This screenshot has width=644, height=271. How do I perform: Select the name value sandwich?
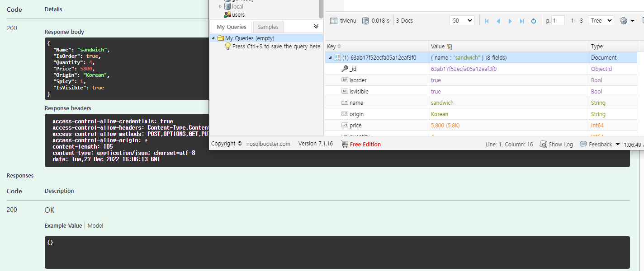click(442, 103)
